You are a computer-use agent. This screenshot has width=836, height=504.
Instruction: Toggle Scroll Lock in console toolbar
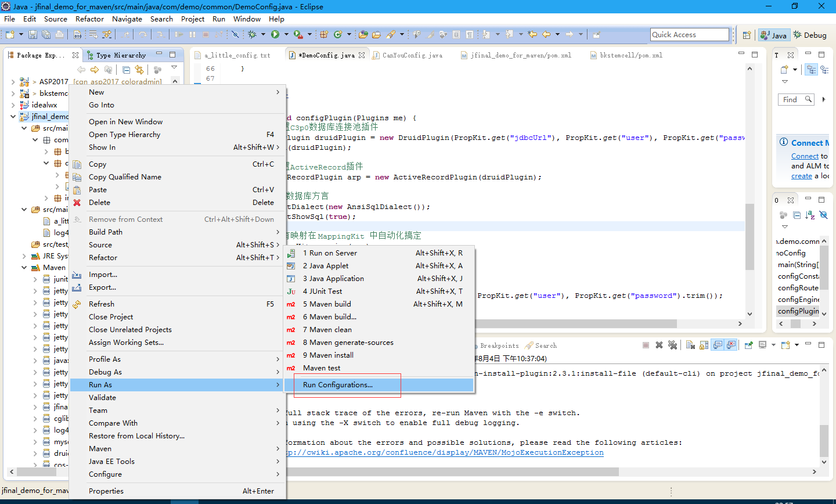(x=704, y=345)
